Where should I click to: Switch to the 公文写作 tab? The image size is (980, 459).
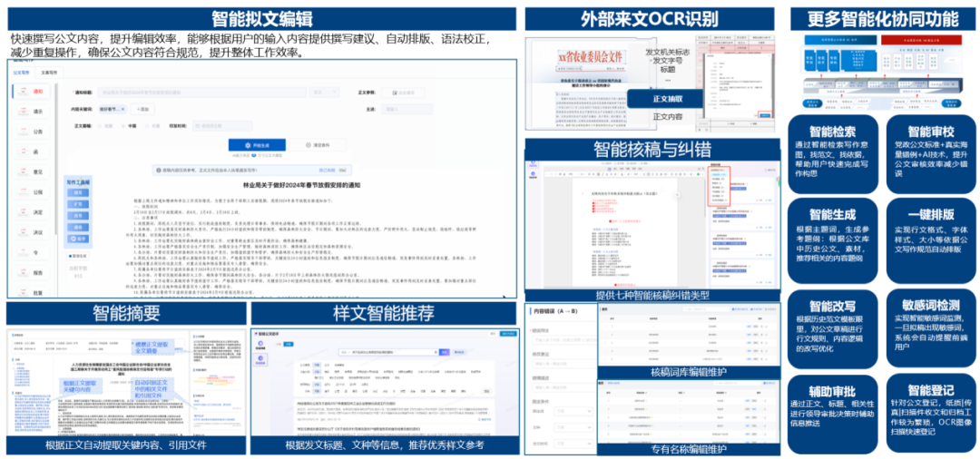click(23, 73)
